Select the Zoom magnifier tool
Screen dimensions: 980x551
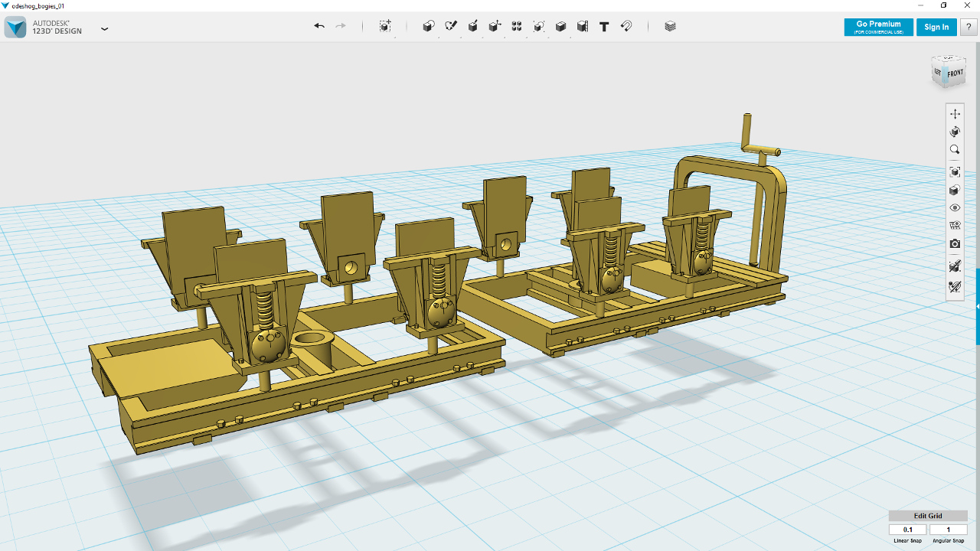tap(955, 150)
